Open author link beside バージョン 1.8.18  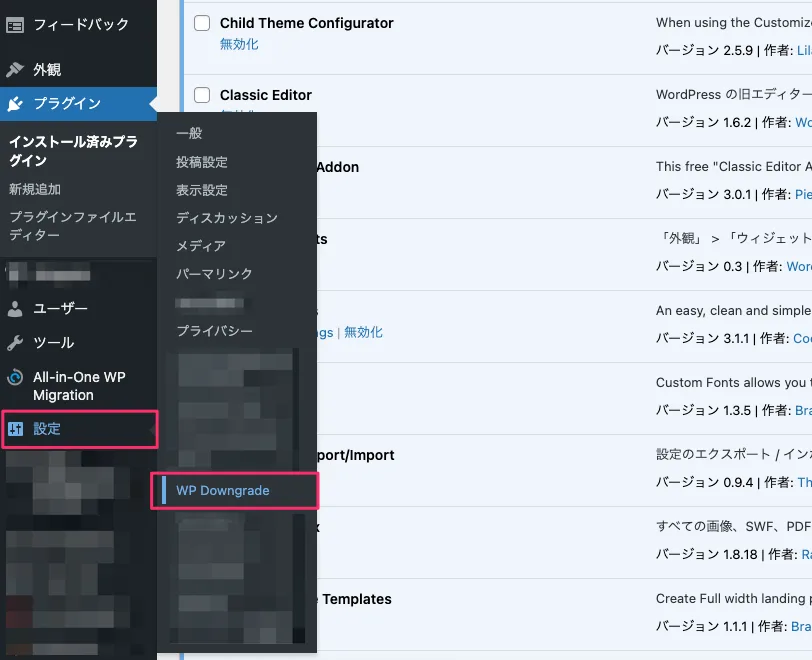(x=806, y=554)
